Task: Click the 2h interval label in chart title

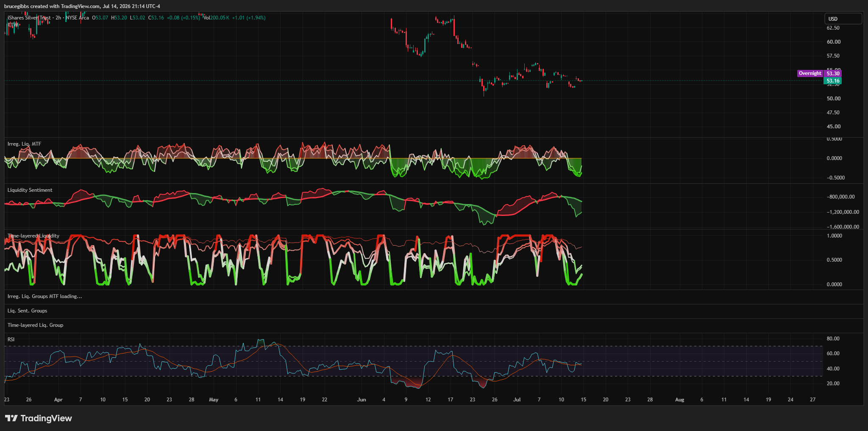Action: 58,18
